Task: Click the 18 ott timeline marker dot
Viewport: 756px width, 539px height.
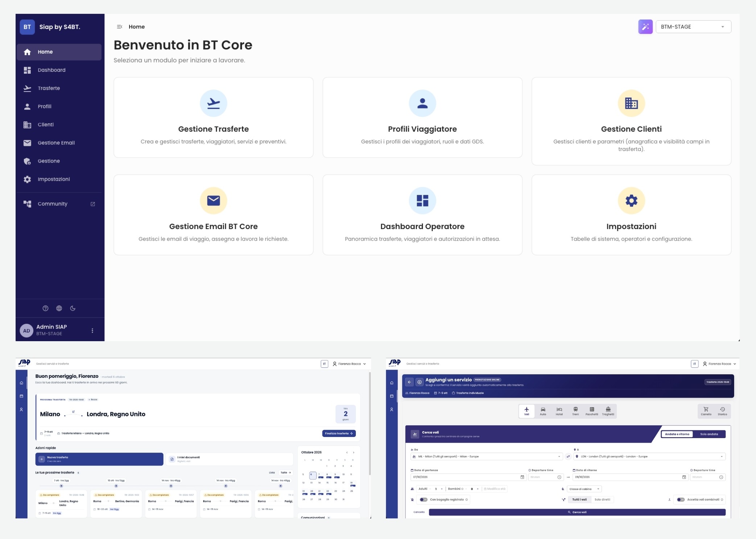Action: [116, 486]
